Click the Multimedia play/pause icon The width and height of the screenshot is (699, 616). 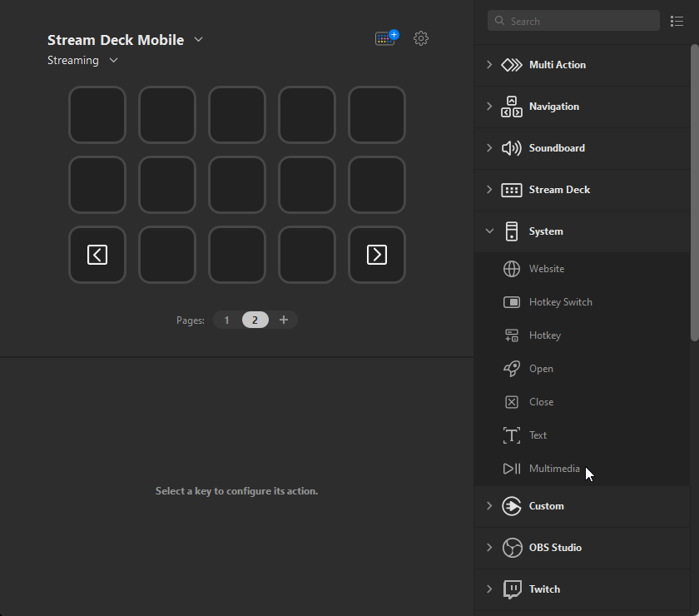[x=512, y=469]
